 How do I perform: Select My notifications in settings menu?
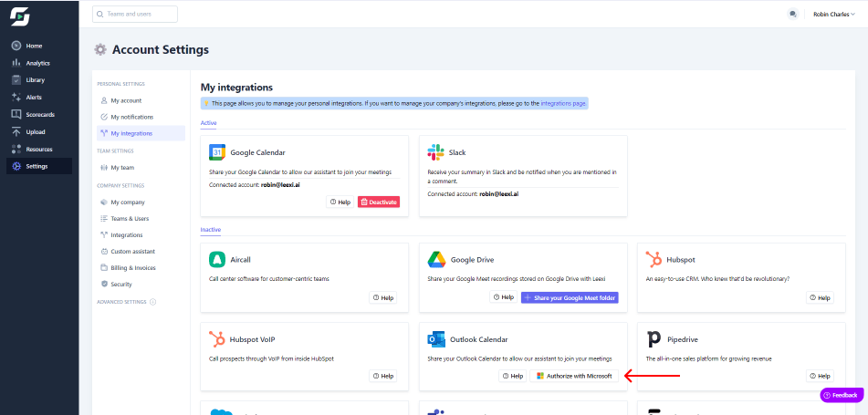[131, 117]
